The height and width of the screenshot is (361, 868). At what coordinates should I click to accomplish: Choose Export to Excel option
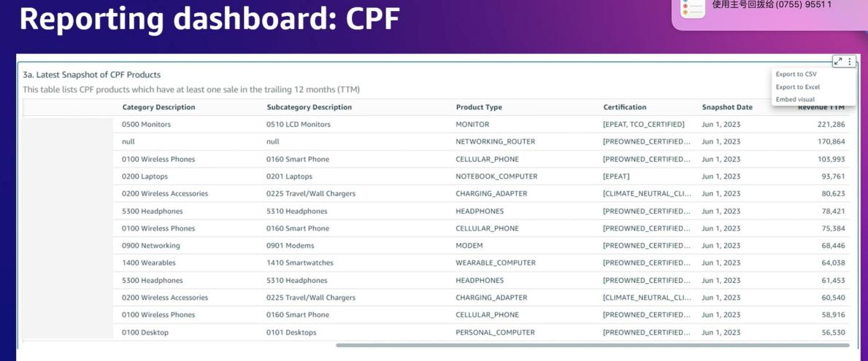(798, 87)
